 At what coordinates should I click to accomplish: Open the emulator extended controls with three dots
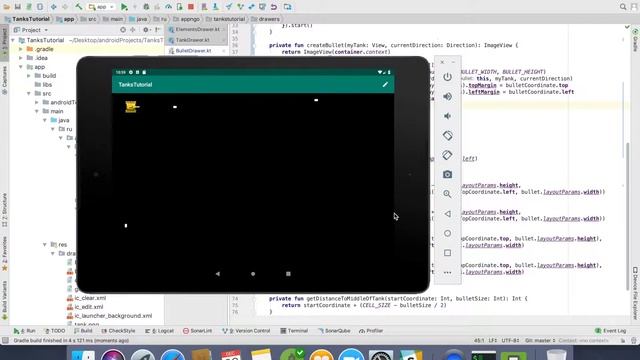click(x=447, y=273)
